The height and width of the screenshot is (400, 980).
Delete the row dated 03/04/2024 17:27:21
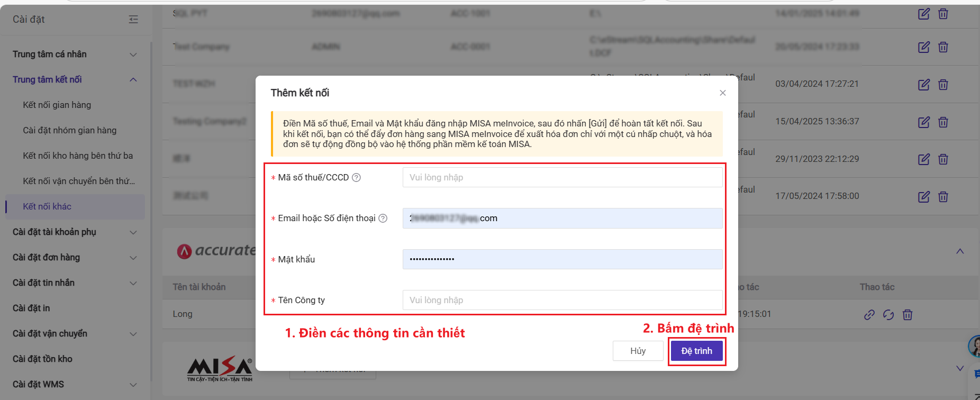[x=943, y=85]
